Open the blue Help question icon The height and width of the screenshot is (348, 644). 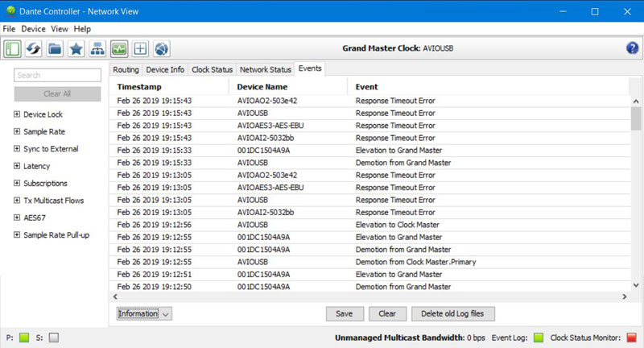coord(632,48)
